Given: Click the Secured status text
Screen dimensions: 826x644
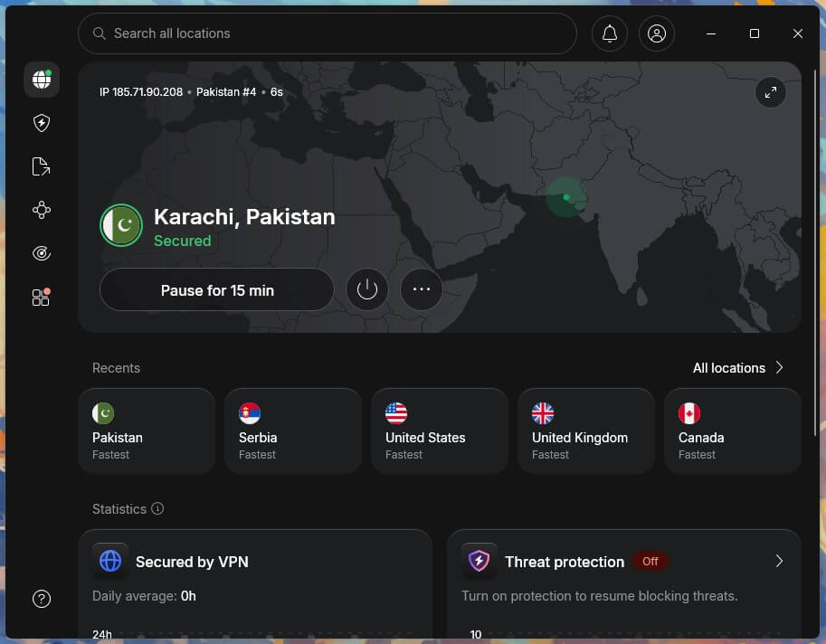Looking at the screenshot, I should click(182, 241).
